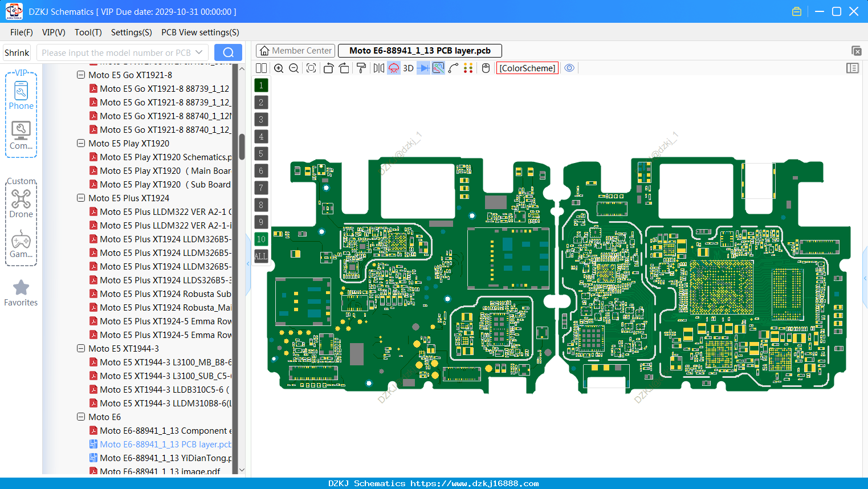Rotate the board counter-clockwise
868x489 pixels.
(x=328, y=68)
